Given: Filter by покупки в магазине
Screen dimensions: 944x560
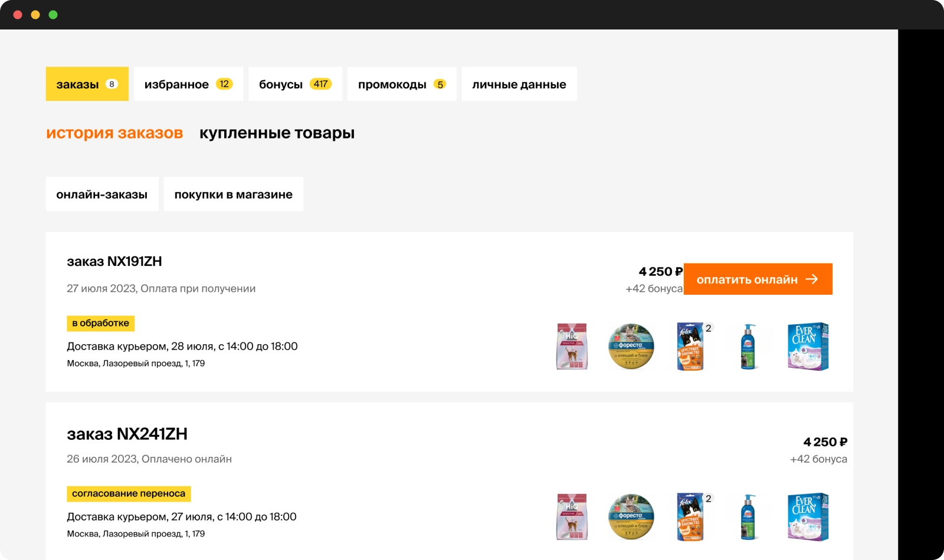Looking at the screenshot, I should (x=233, y=195).
